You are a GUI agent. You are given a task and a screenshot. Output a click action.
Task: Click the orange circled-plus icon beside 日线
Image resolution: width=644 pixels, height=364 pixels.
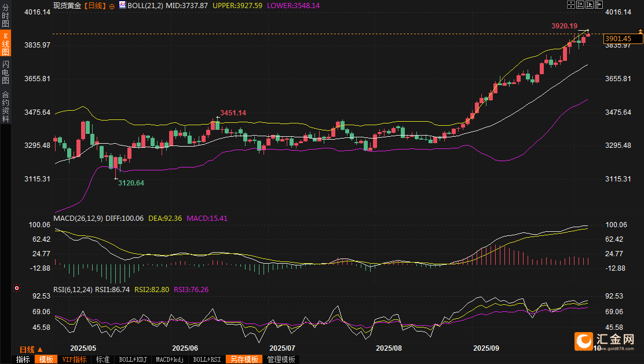[x=111, y=5]
